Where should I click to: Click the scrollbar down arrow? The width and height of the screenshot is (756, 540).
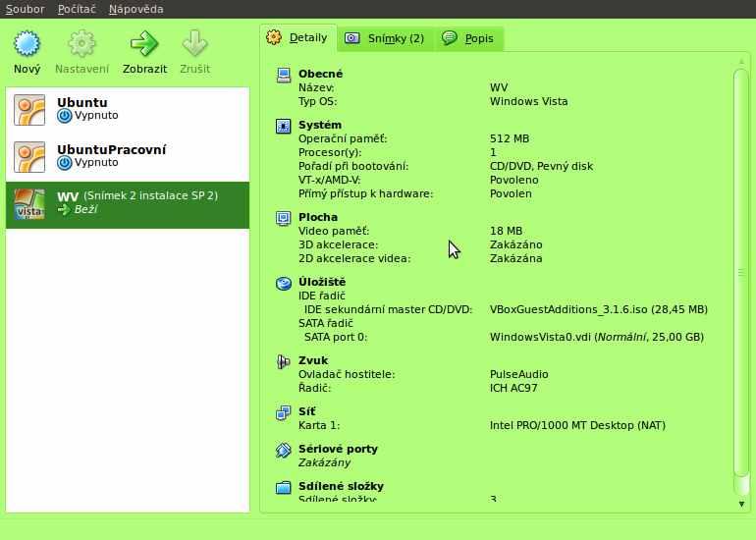[x=741, y=504]
